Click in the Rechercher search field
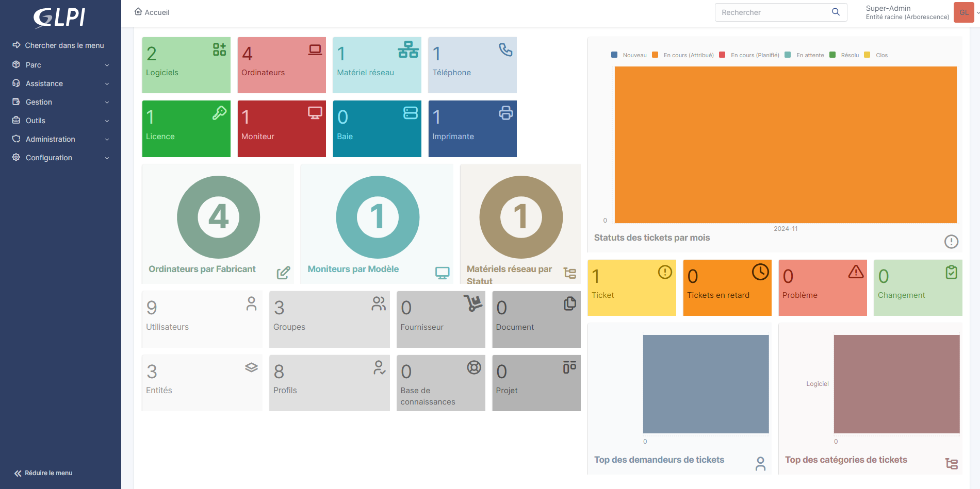Screen dimensions: 980x489 point(772,12)
